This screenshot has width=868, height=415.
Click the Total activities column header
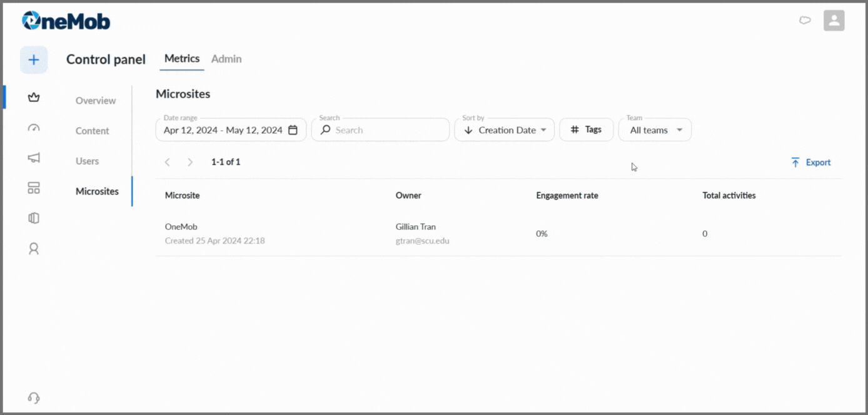tap(729, 195)
